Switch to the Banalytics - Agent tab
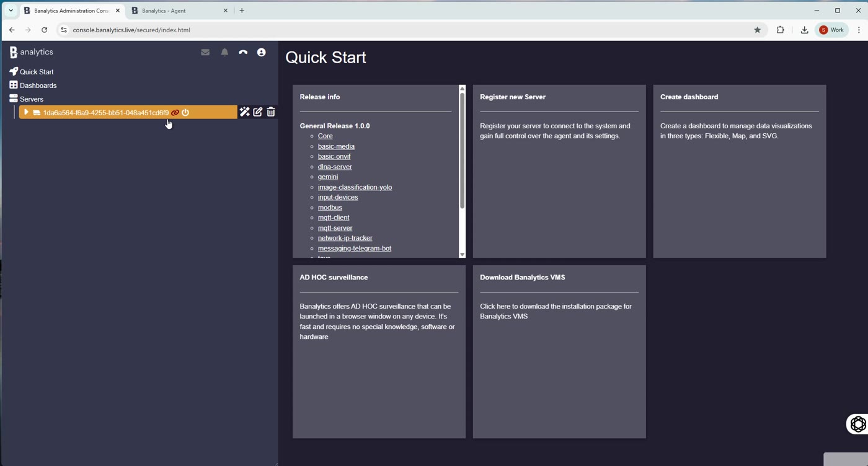 180,11
